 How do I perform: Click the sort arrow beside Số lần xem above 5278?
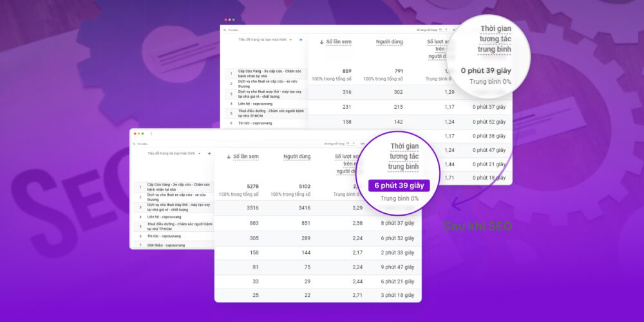[x=229, y=156]
